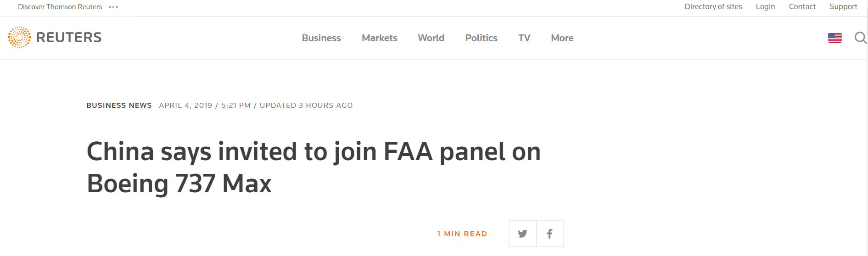Share article via Twitter icon

point(522,234)
